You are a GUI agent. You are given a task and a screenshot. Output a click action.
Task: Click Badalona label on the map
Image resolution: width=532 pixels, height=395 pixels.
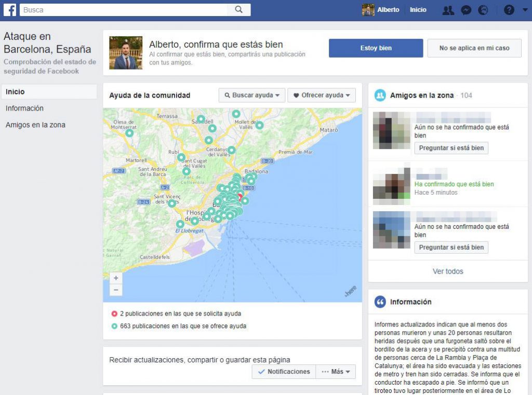(x=257, y=171)
